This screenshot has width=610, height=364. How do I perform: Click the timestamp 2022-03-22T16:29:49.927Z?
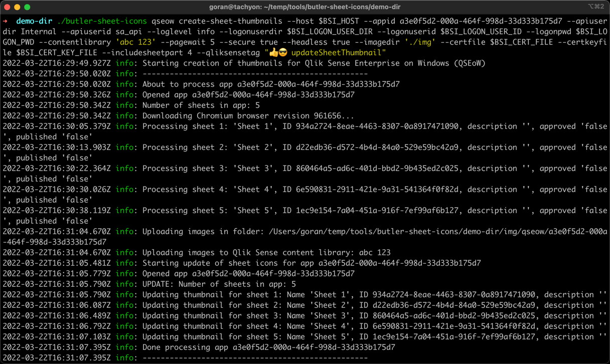click(57, 63)
